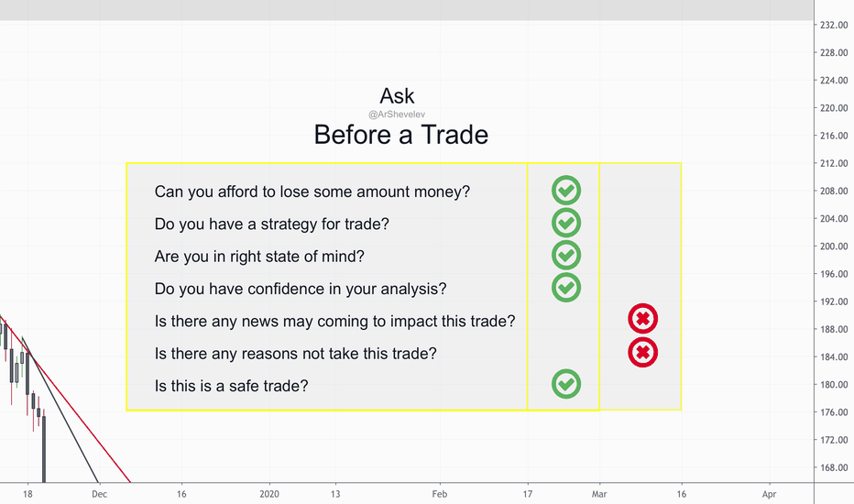Click the green checkmark beside safe trade question
The image size is (854, 504).
click(x=566, y=384)
